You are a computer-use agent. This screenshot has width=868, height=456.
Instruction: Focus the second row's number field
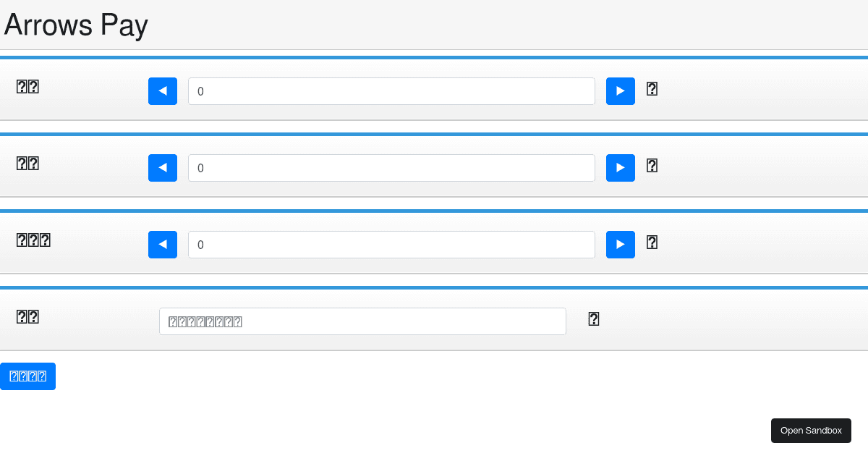click(391, 168)
